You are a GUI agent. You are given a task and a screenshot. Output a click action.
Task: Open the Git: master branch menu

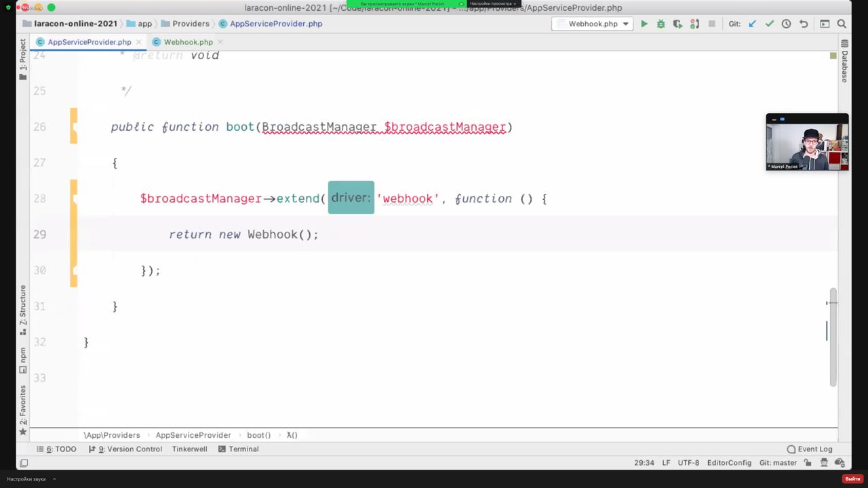pos(778,463)
